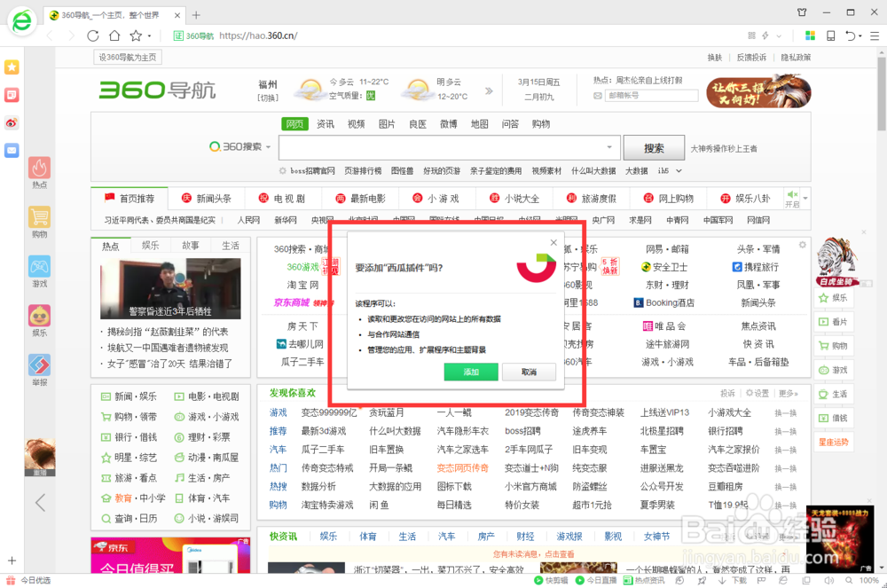Click the undo close-tab arrow icon
Image resolution: width=887 pixels, height=588 pixels.
click(x=851, y=35)
